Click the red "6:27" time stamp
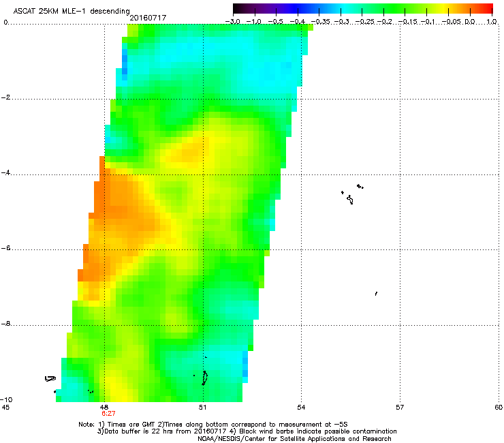The height and width of the screenshot is (443, 504). tap(108, 414)
